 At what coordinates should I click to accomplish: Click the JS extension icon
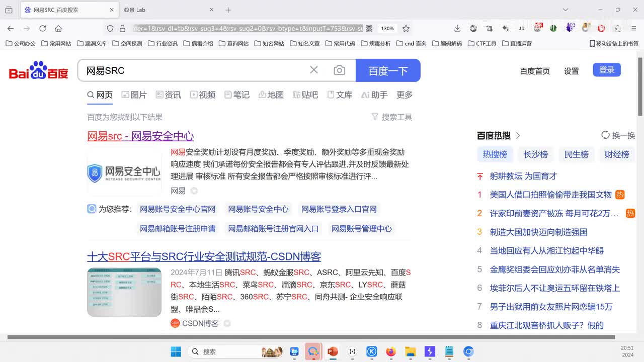(x=522, y=29)
